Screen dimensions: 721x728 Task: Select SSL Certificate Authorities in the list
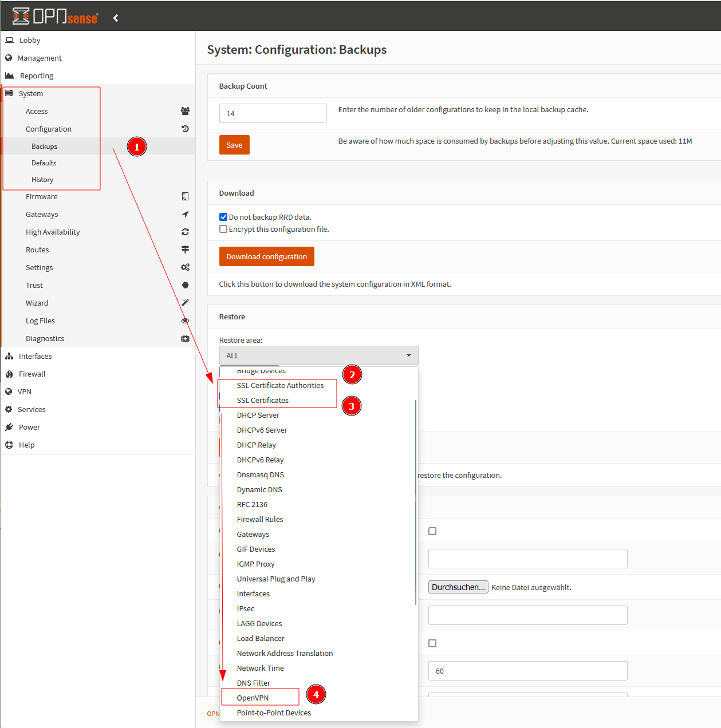[x=280, y=385]
